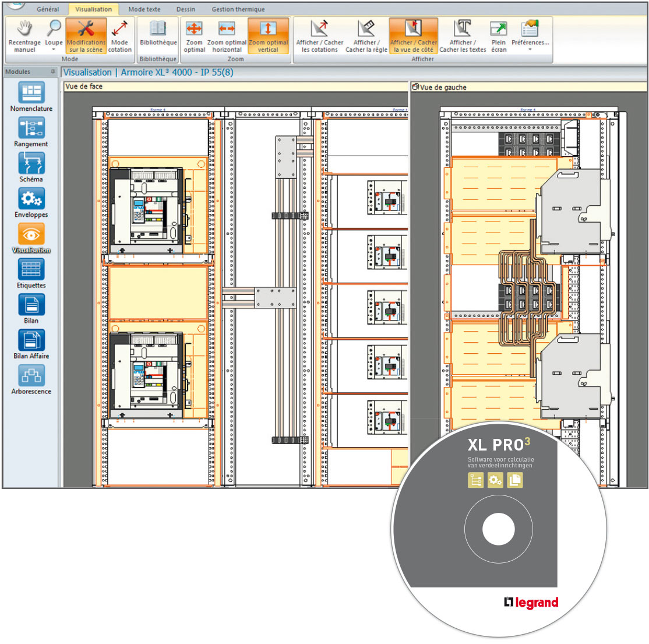This screenshot has height=644, width=649.
Task: Click the Mode cotation button
Action: 119,36
